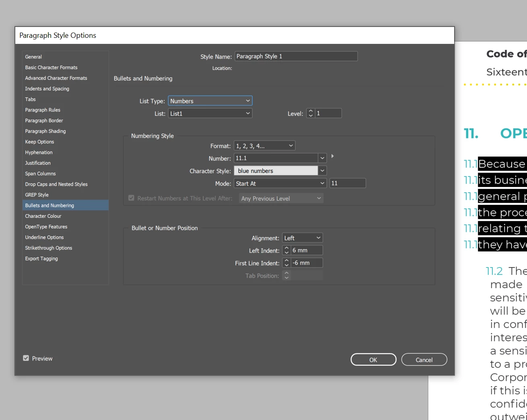Open the List Type dropdown
The height and width of the screenshot is (420, 527).
pos(210,101)
